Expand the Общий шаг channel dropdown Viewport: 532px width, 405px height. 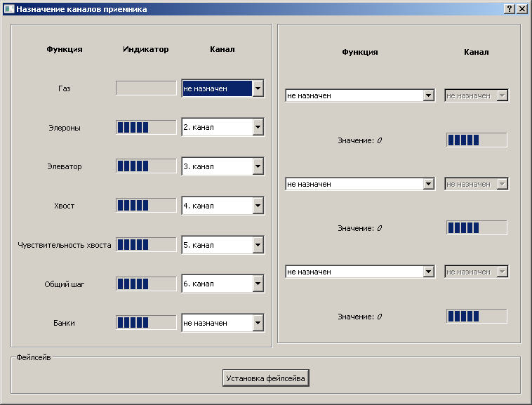(x=222, y=284)
